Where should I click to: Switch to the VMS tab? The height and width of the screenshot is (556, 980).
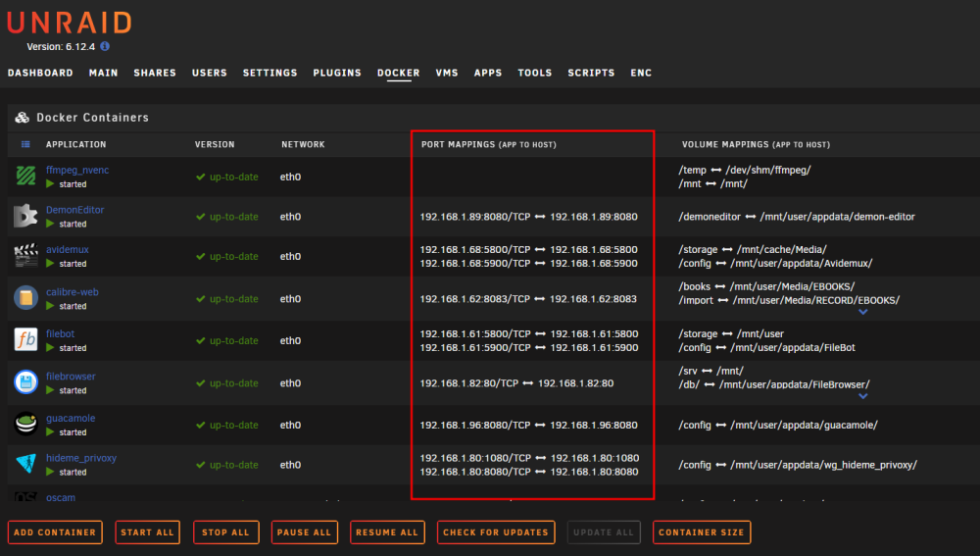click(447, 74)
